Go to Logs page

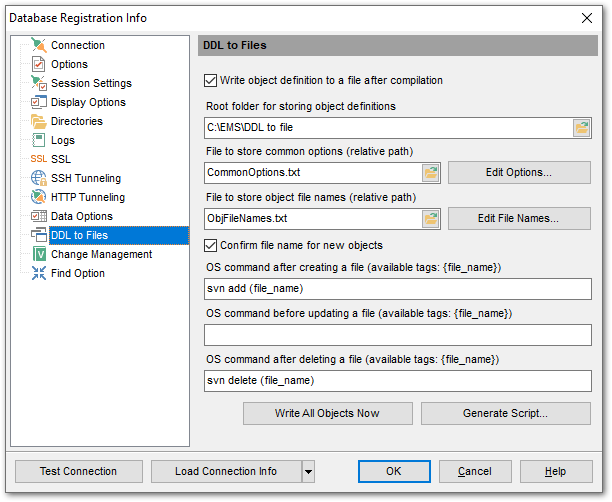tap(63, 140)
